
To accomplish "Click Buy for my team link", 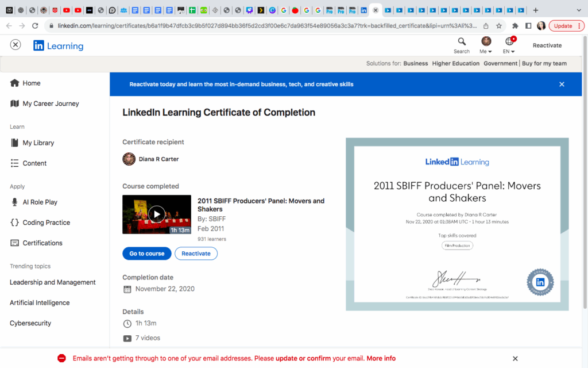I will pos(544,63).
